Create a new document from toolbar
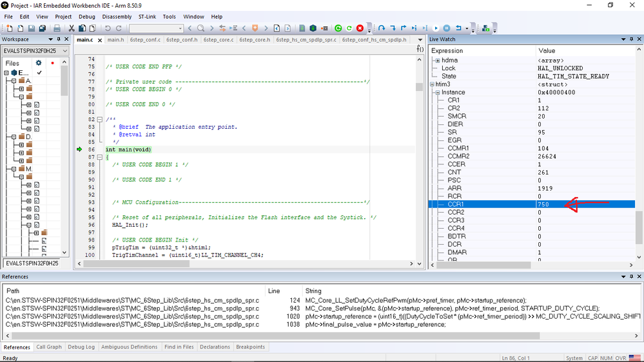 coord(9,28)
